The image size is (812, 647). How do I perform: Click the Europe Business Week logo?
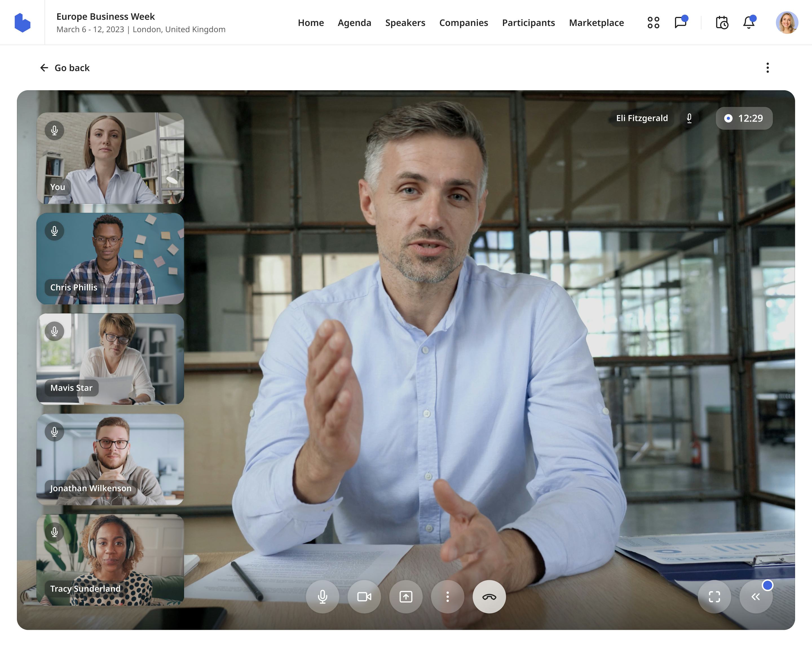22,23
